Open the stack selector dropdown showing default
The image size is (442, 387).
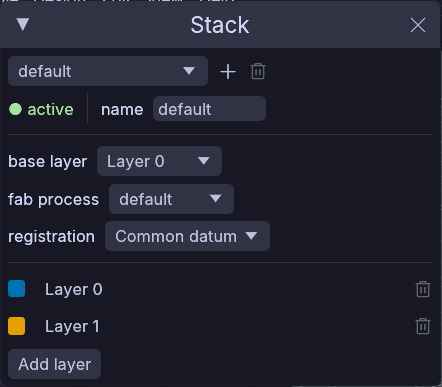tap(108, 71)
